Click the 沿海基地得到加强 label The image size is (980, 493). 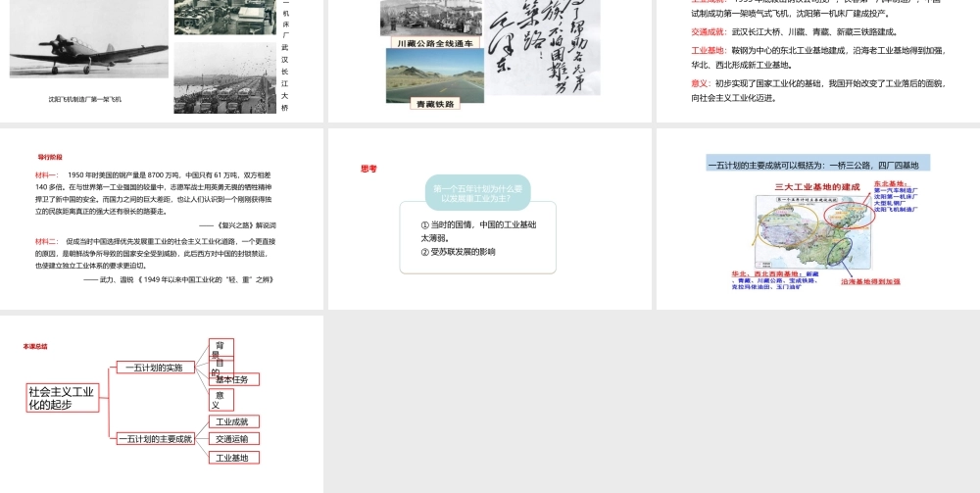click(x=870, y=282)
